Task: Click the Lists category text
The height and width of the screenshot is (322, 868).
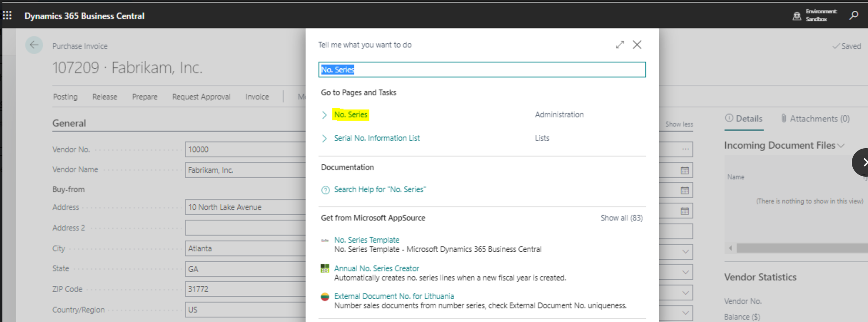Action: tap(542, 138)
